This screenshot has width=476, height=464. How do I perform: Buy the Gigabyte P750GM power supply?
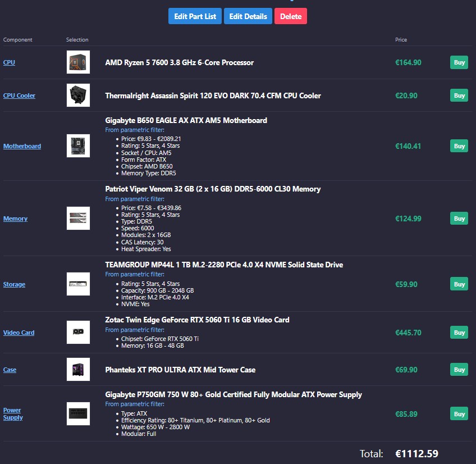[459, 414]
